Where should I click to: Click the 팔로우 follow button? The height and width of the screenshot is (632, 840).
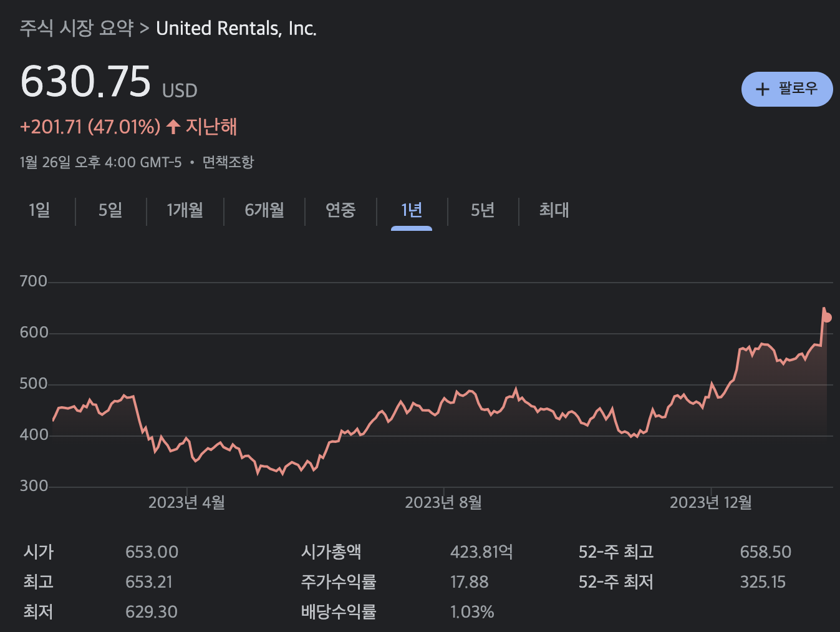click(x=787, y=89)
